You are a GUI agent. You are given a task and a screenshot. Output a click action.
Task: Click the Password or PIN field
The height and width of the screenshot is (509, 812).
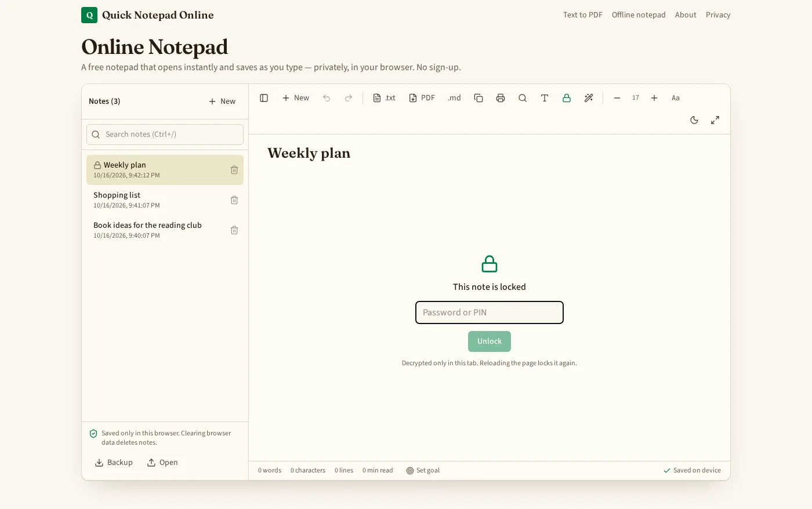[490, 312]
